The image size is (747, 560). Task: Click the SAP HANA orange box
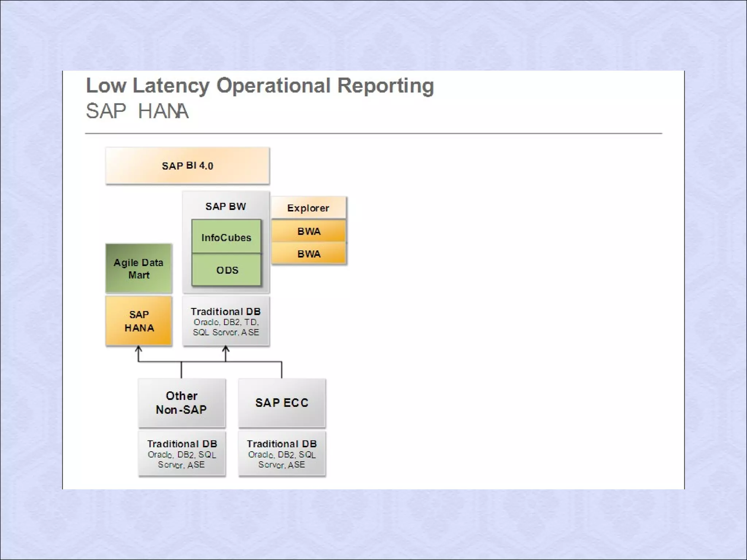pos(139,321)
